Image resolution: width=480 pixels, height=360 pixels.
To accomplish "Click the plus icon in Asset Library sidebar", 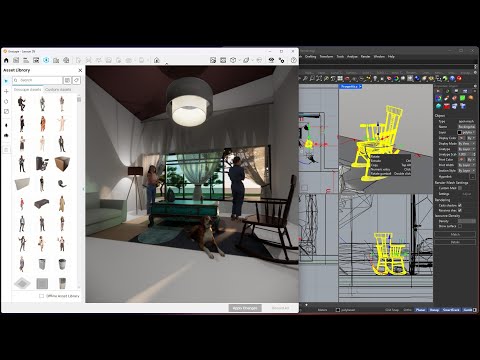I will [6, 91].
